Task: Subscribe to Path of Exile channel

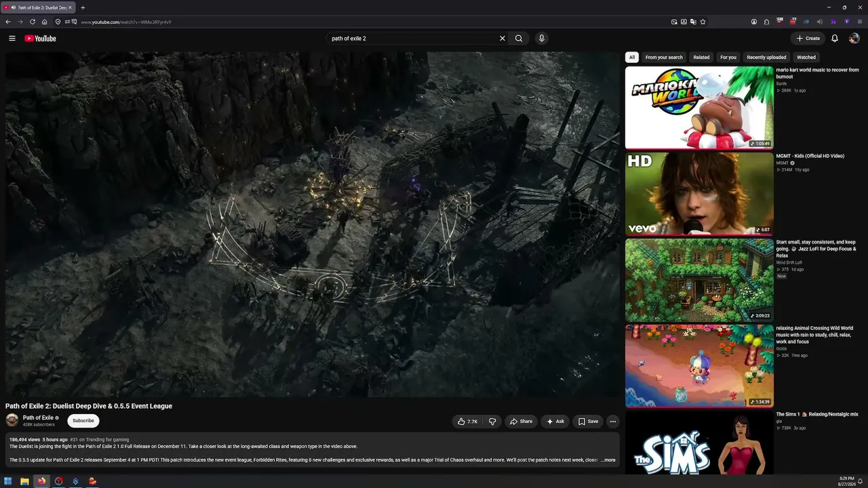Action: click(x=83, y=421)
